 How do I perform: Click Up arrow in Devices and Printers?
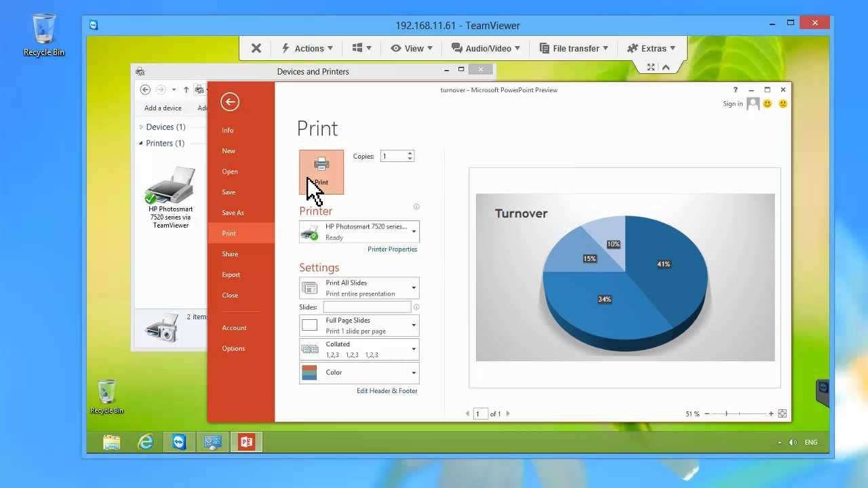tap(186, 89)
